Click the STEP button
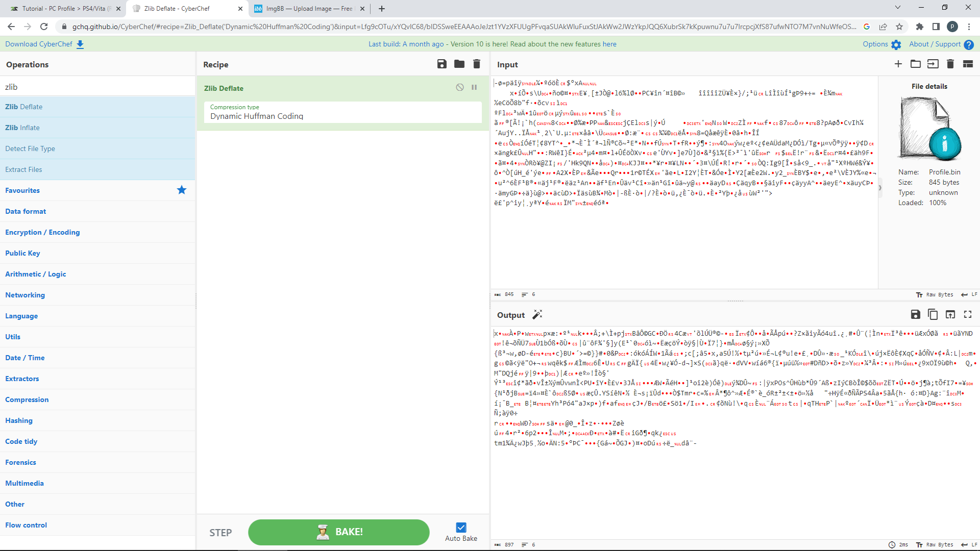This screenshot has height=551, width=980. click(x=220, y=533)
